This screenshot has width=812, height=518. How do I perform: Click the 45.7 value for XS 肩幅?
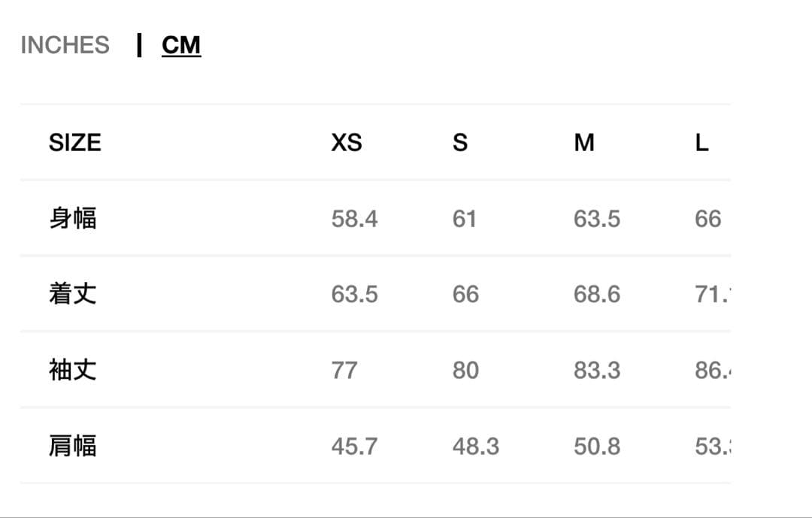354,447
